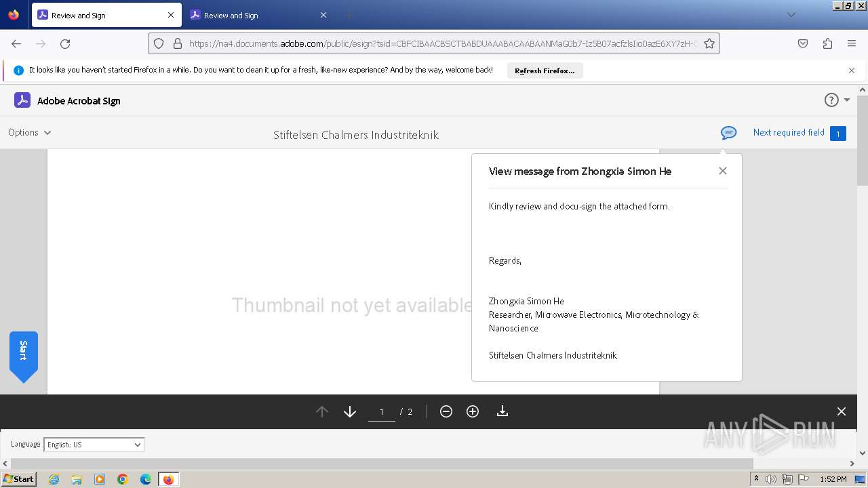This screenshot has height=488, width=868.
Task: Click the blue Start tab marker
Action: tap(23, 357)
